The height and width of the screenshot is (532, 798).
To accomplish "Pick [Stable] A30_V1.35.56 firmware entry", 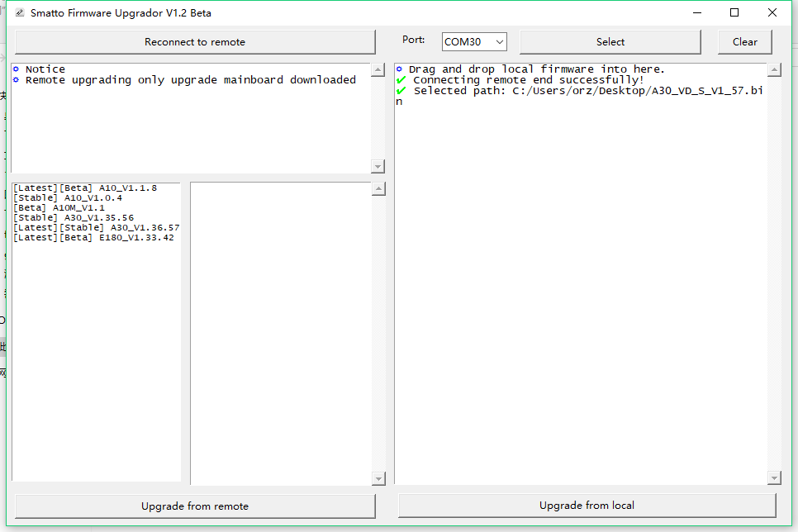I will tap(74, 217).
